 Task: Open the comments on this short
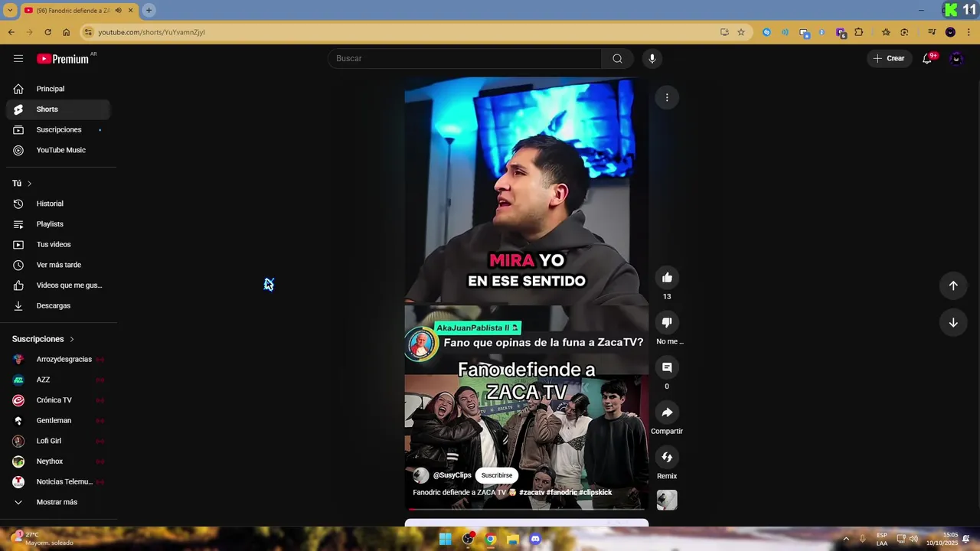click(667, 367)
